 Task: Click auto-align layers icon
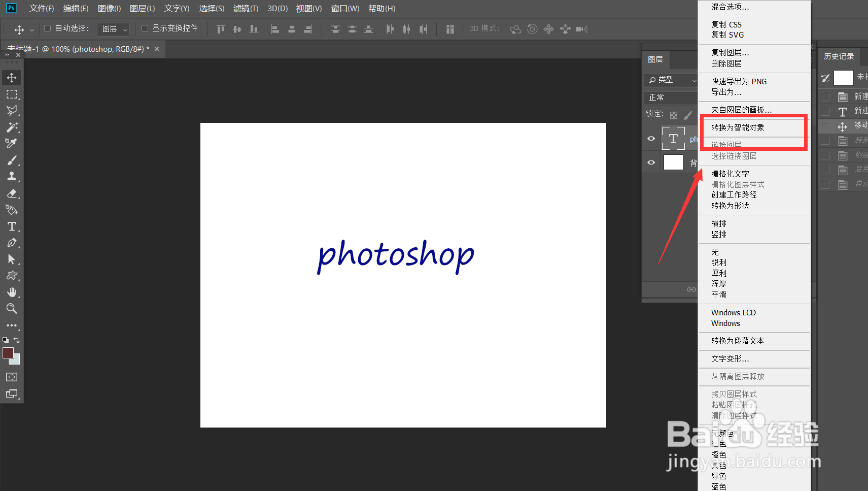click(x=450, y=29)
